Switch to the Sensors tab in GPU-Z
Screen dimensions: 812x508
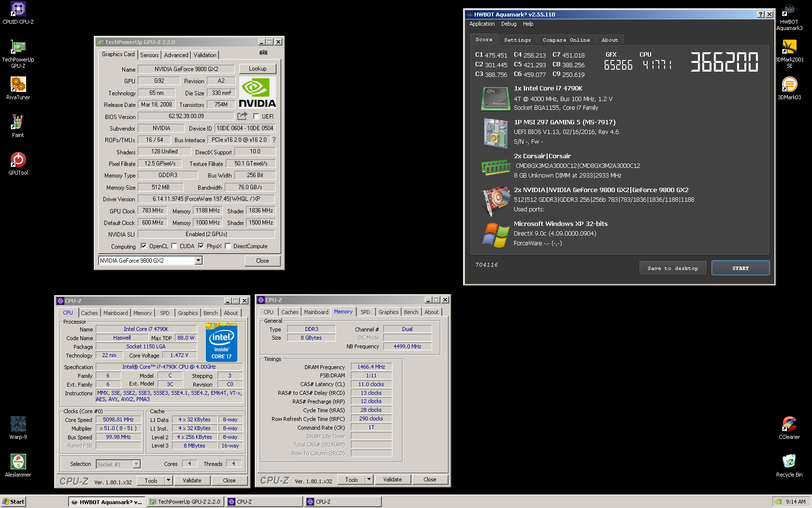(149, 55)
